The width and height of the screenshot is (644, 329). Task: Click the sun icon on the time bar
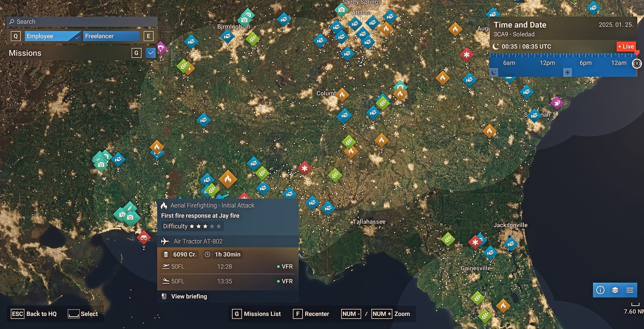click(567, 72)
